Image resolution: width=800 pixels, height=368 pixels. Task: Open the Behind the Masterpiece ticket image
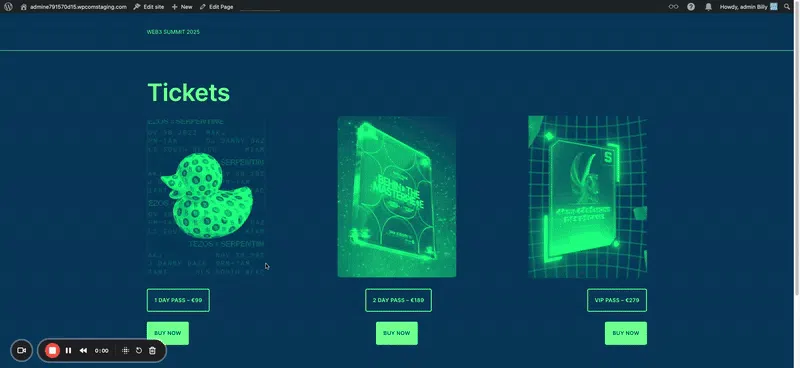[x=397, y=197]
